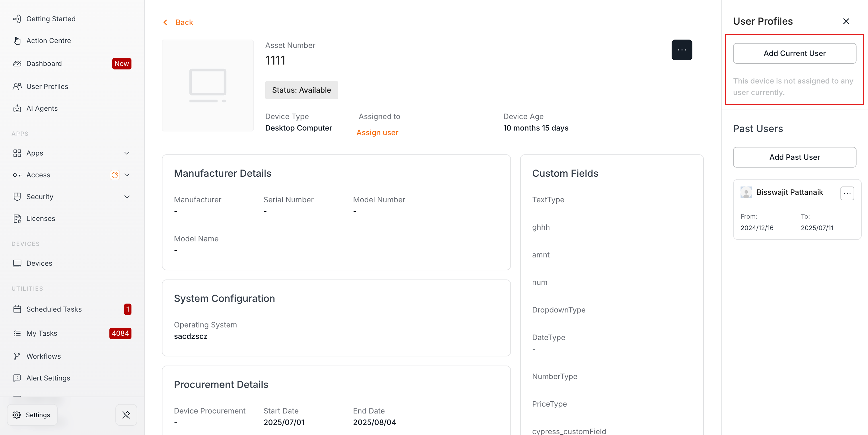Click the Back link
868x435 pixels.
(x=184, y=22)
